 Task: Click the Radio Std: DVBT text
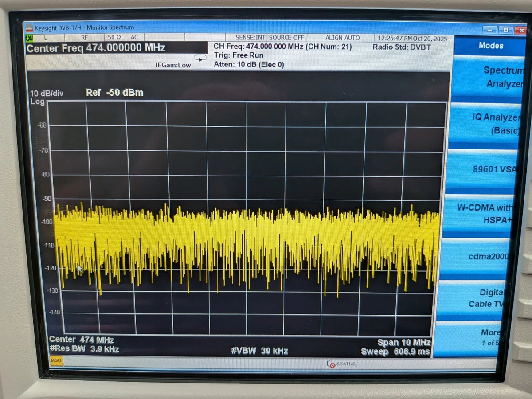click(x=402, y=47)
